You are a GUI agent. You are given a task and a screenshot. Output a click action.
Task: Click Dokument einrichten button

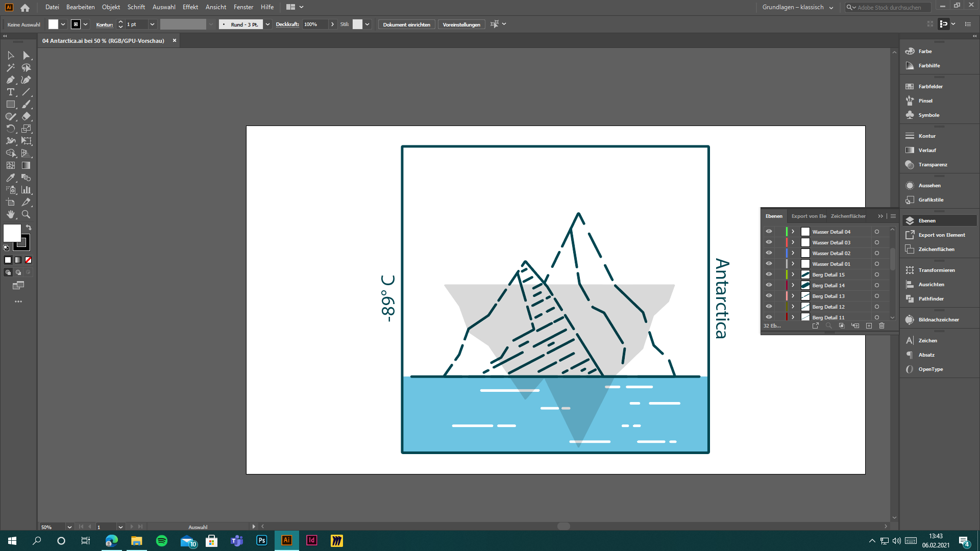(x=406, y=24)
